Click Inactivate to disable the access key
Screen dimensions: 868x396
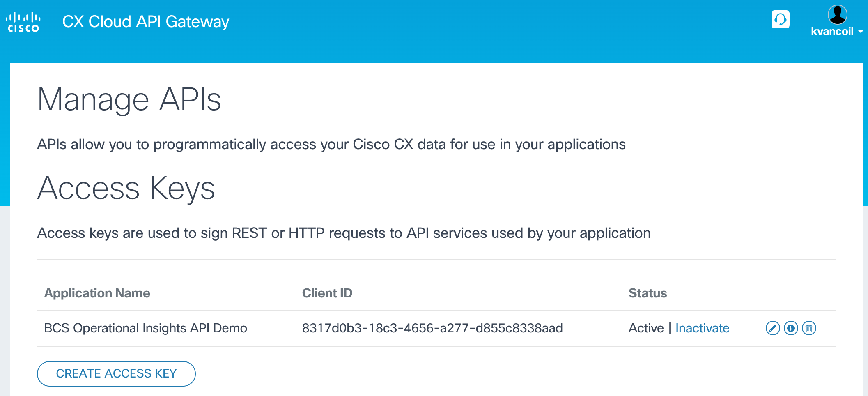pos(702,328)
